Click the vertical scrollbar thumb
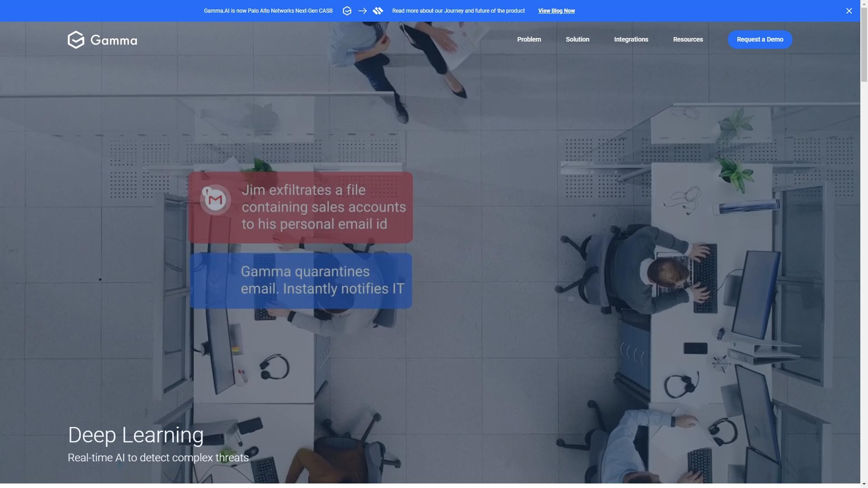 tap(864, 45)
